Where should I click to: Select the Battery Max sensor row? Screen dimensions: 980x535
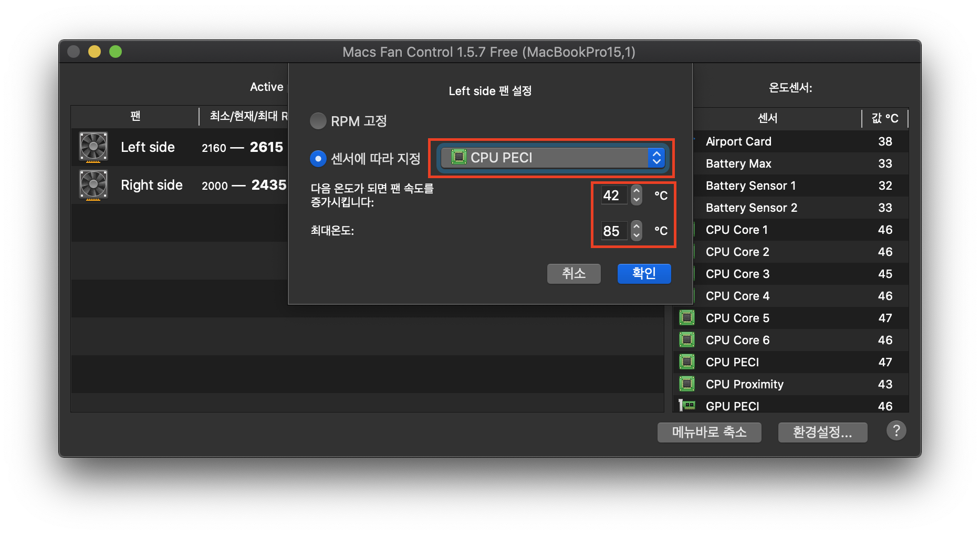[801, 163]
